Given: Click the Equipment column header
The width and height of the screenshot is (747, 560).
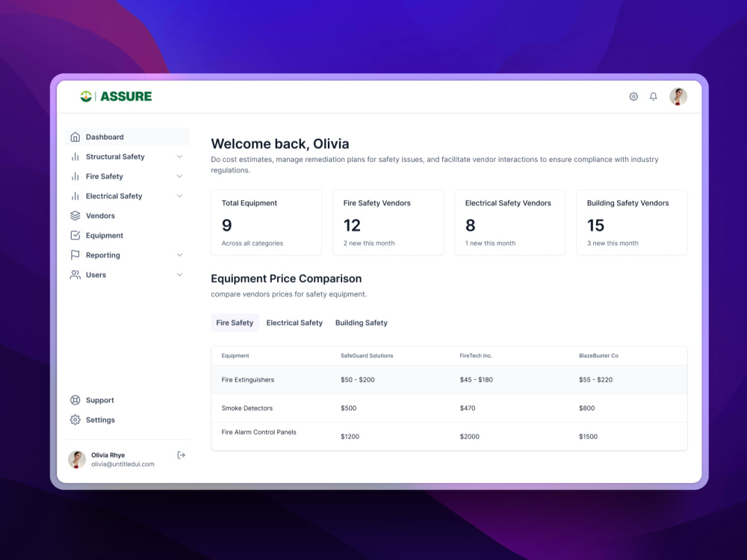Looking at the screenshot, I should tap(235, 355).
